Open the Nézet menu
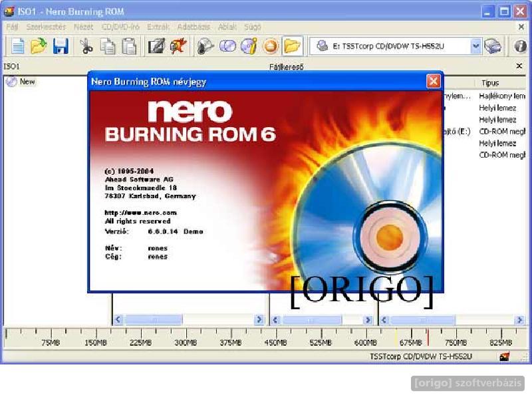The height and width of the screenshot is (399, 532). pyautogui.click(x=84, y=27)
